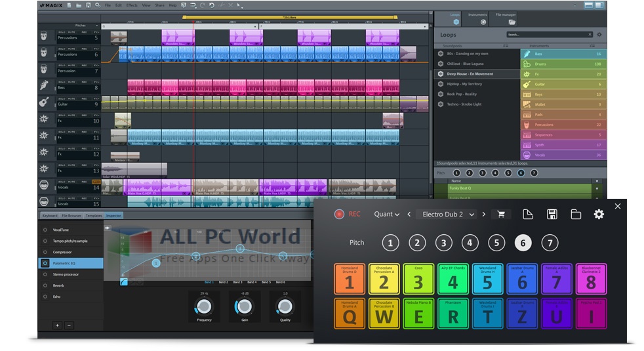Open the pad window gear settings
This screenshot has height=351, width=644.
click(599, 214)
